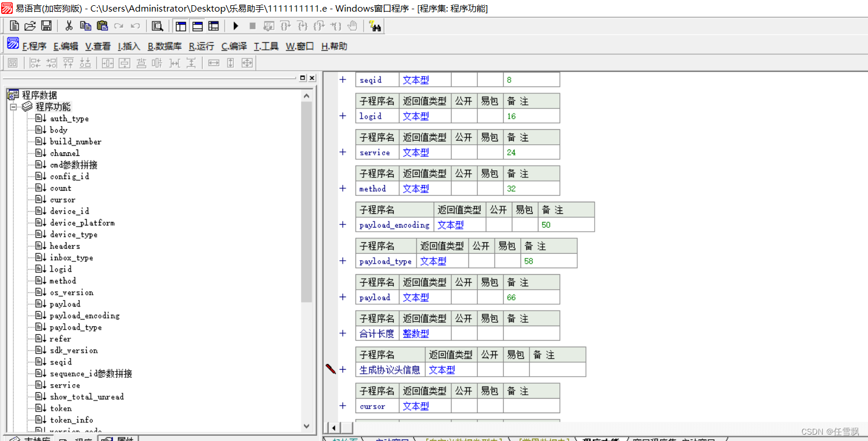Toggle the left work panel view button
Image resolution: width=868 pixels, height=441 pixels.
[181, 25]
